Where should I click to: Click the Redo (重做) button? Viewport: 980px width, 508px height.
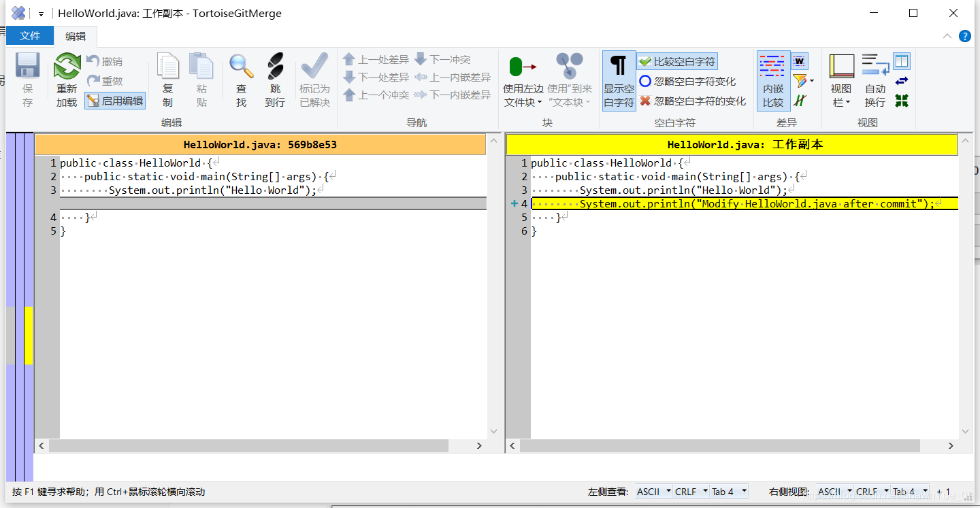(104, 81)
